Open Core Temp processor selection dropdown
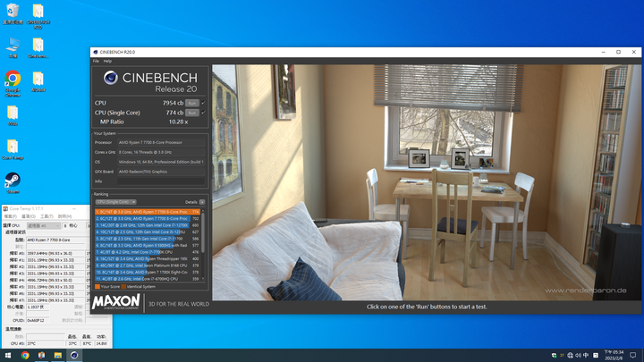 44,226
